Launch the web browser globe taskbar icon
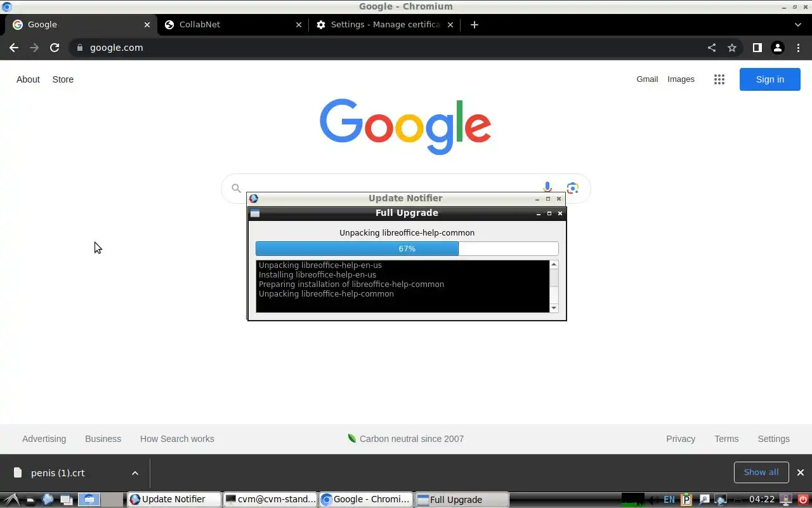812x508 pixels. [x=48, y=500]
